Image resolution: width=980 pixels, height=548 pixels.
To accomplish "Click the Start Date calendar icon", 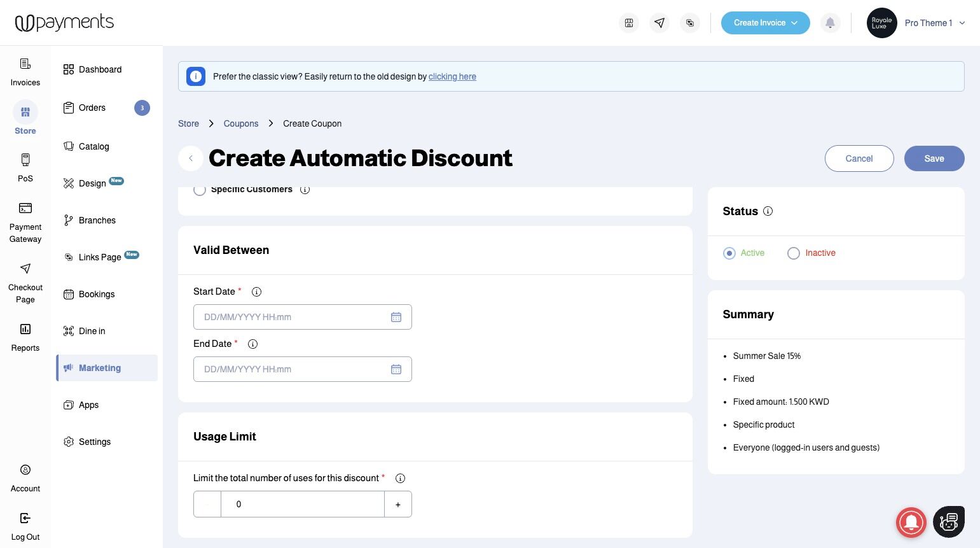I will tap(396, 317).
